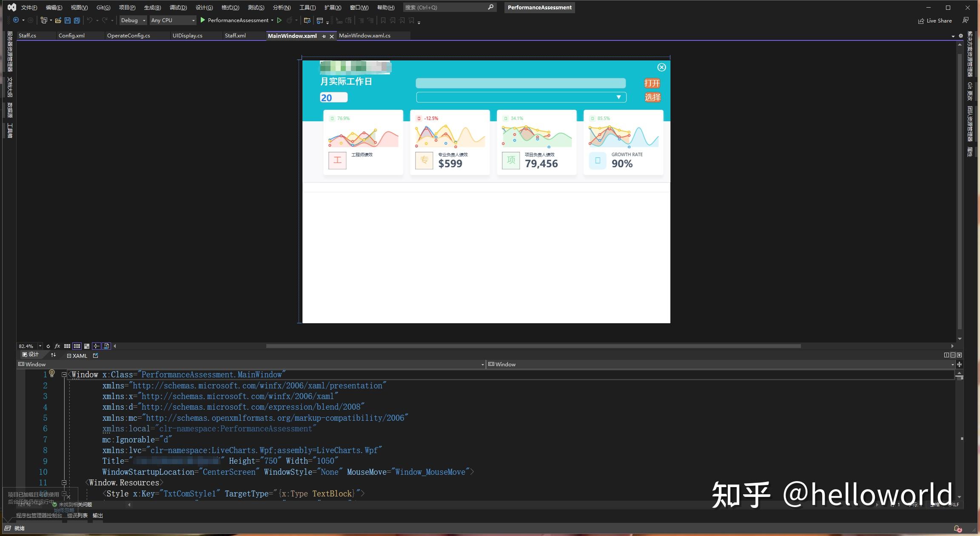Image resolution: width=980 pixels, height=536 pixels.
Task: Click the swap panes arrows between Design and XAML
Action: tap(54, 355)
